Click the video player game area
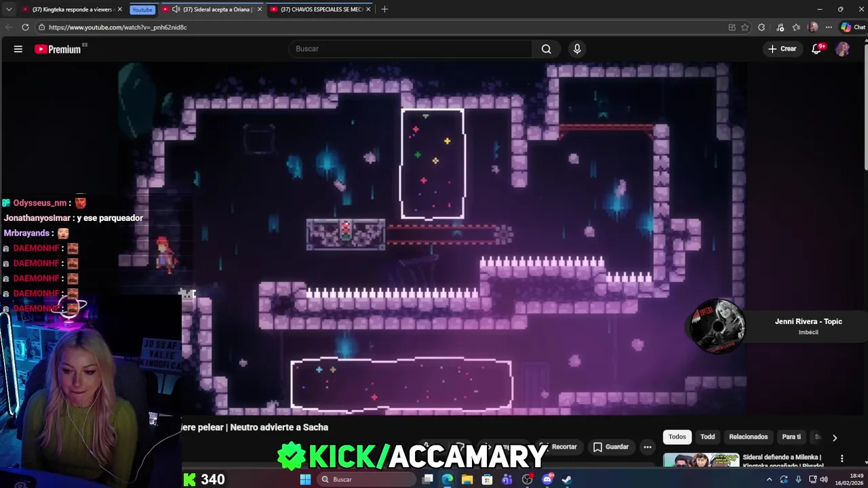 434,237
